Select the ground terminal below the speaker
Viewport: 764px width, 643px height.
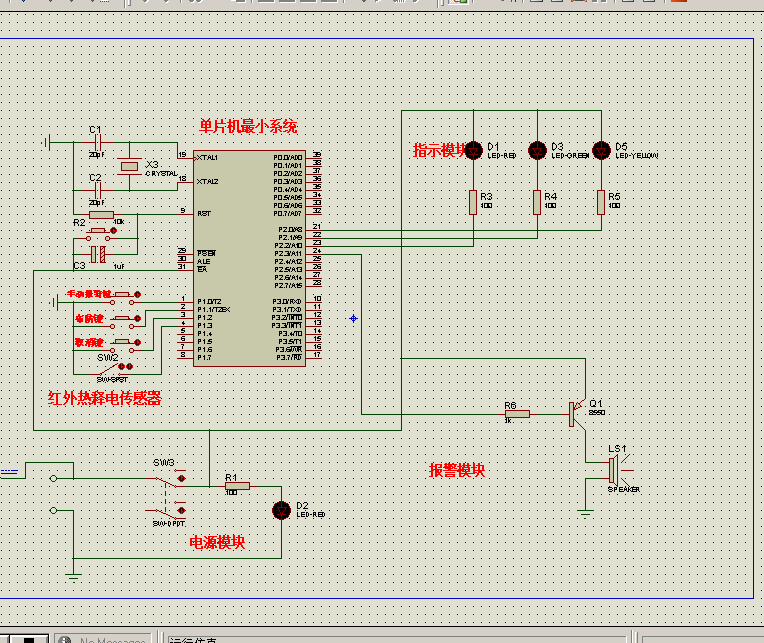pyautogui.click(x=585, y=512)
